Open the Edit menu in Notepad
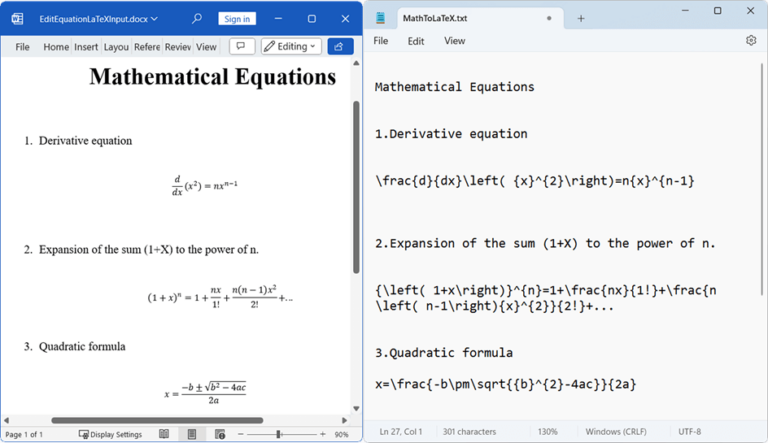The width and height of the screenshot is (768, 443). point(416,41)
